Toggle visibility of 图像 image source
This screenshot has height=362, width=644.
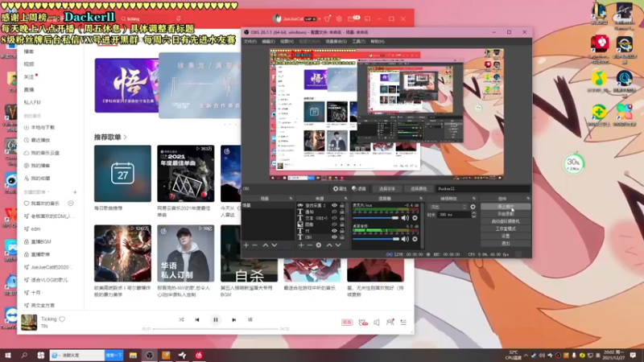pos(334,224)
